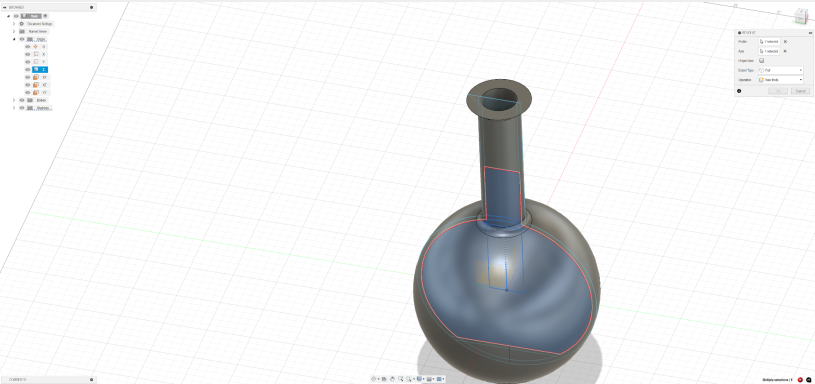Toggle visibility of the Bodies folder
The image size is (815, 384).
(22, 100)
